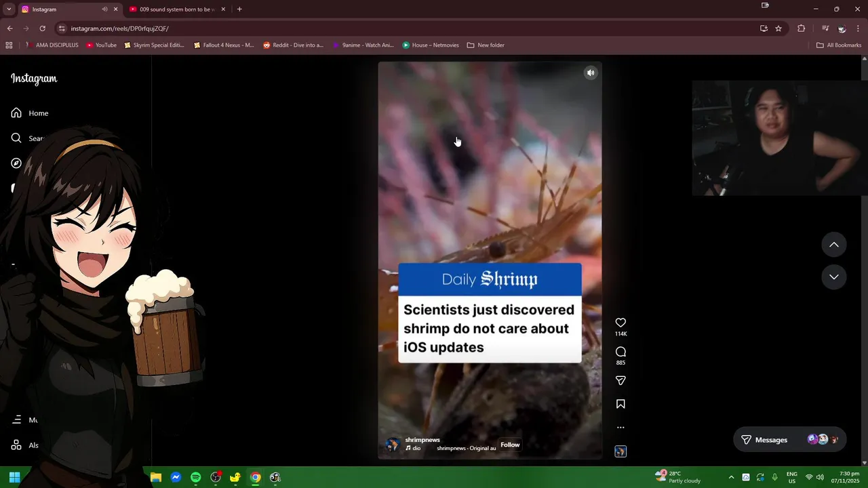
Task: Open the shrimpnews profile name link
Action: coord(422,440)
